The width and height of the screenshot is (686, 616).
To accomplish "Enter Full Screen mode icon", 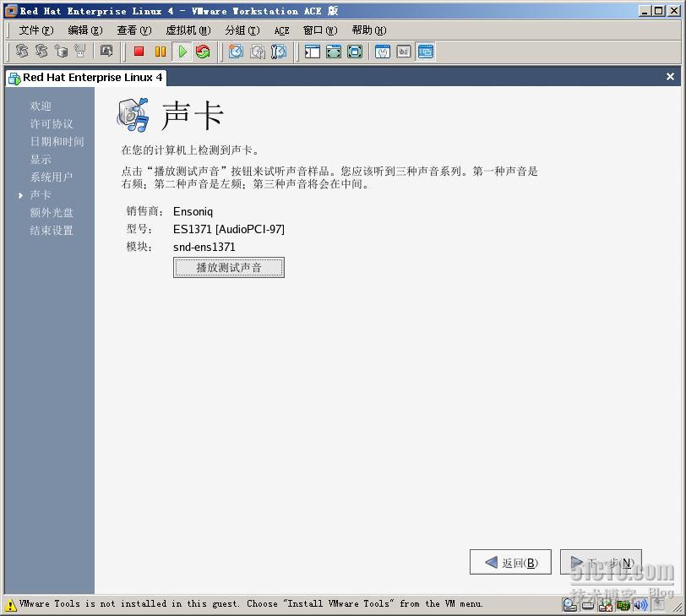I will click(x=354, y=52).
